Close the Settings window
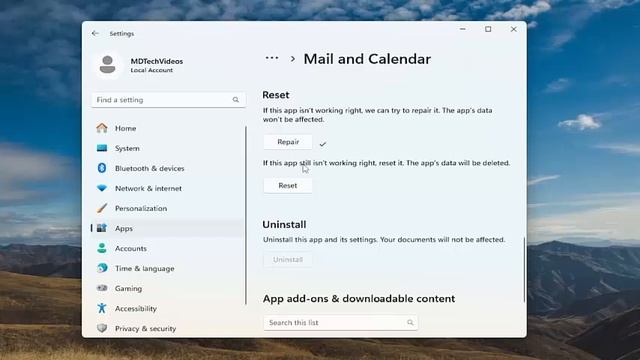 pyautogui.click(x=513, y=29)
